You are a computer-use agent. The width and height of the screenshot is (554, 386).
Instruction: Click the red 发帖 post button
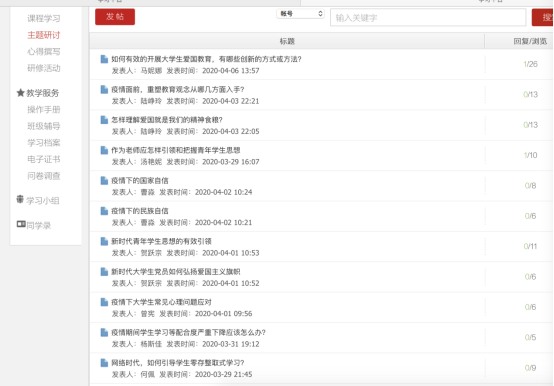[x=115, y=17]
